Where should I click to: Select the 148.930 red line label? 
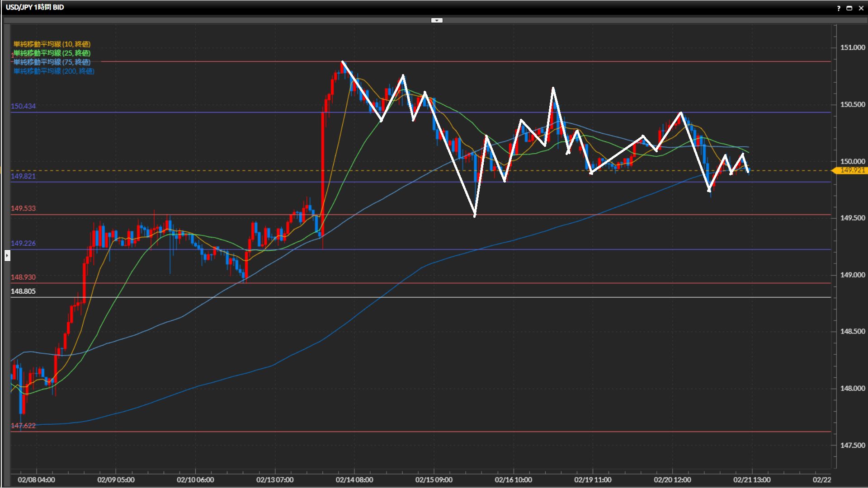click(x=23, y=277)
